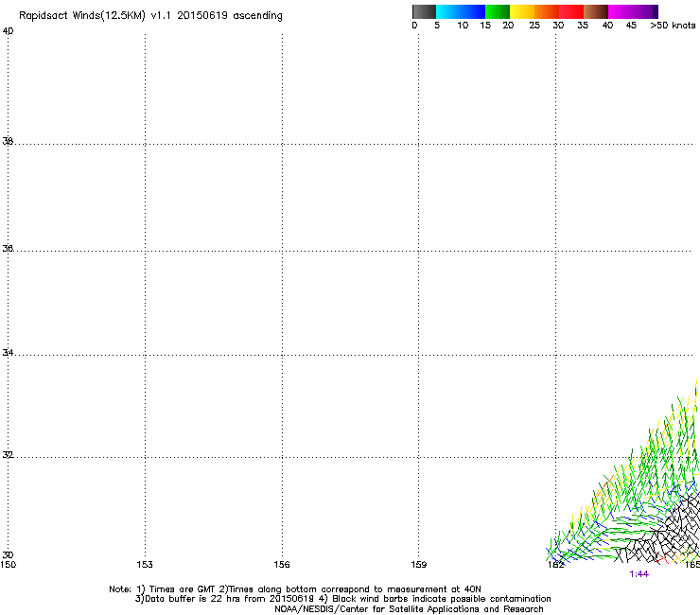
Task: Click the blue 10-15 knots color band
Action: coord(473,11)
